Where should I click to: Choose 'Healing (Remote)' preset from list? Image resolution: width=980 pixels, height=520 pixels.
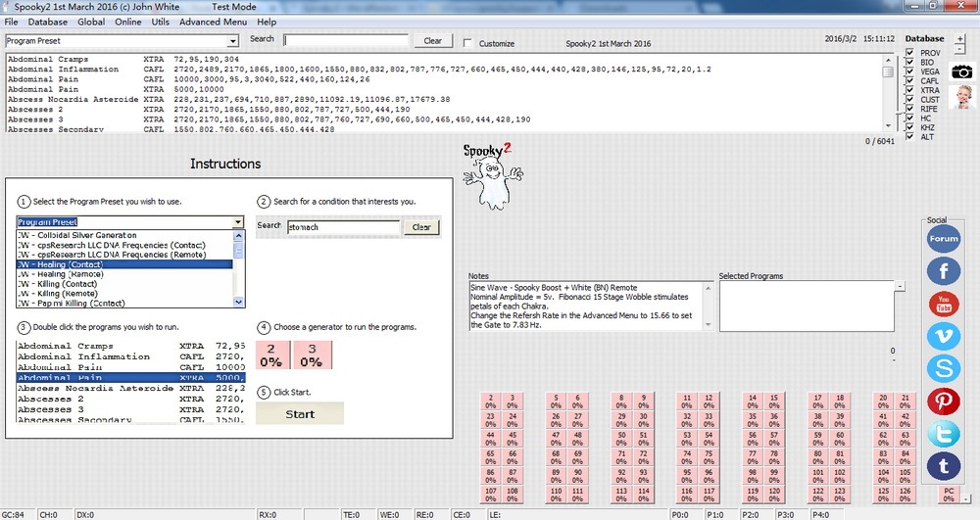tap(123, 274)
